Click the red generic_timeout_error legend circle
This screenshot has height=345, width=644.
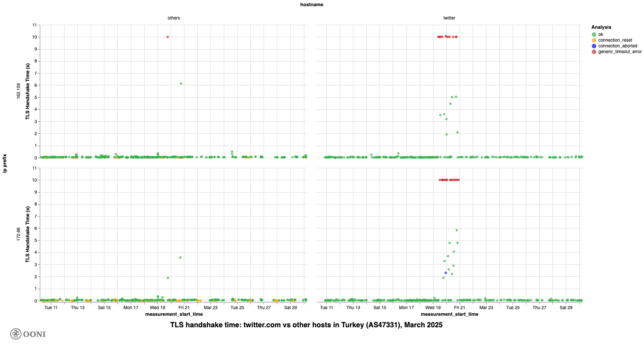click(594, 51)
